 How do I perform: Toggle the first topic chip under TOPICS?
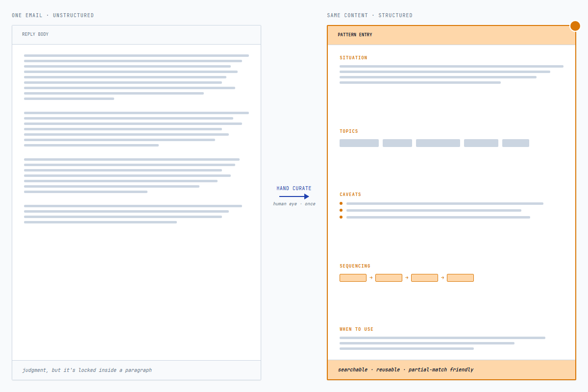(359, 143)
